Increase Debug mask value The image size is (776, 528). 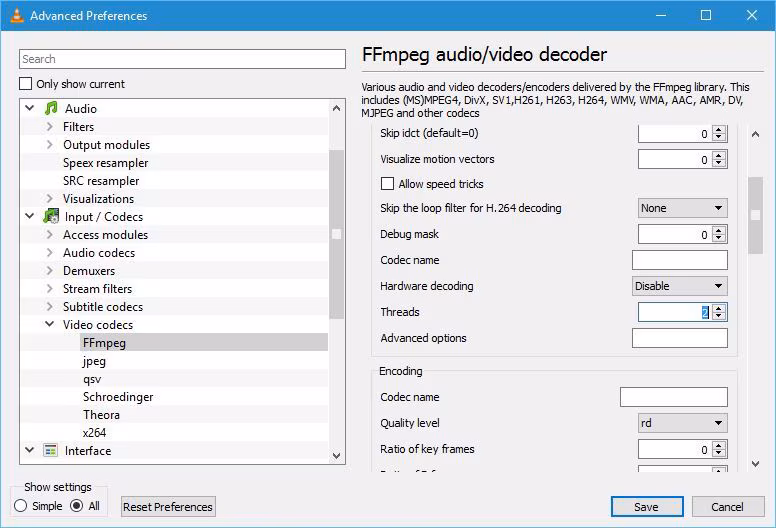click(x=719, y=231)
